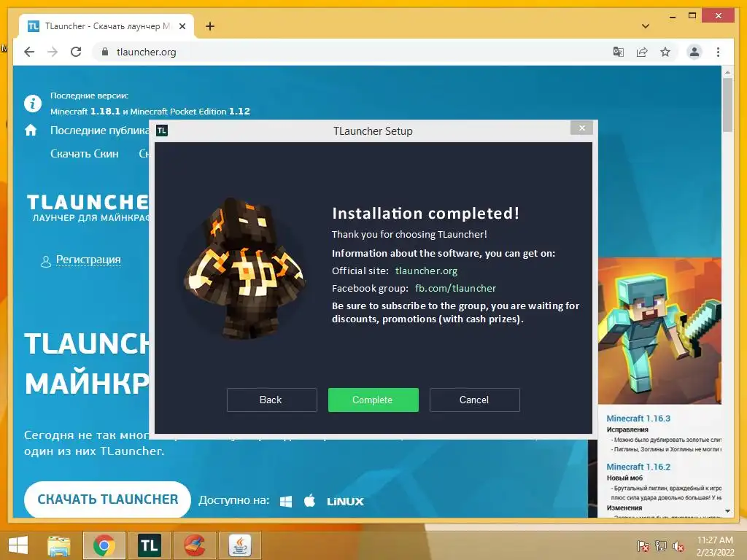Open the fb.com/tlauncher Facebook link

click(455, 288)
